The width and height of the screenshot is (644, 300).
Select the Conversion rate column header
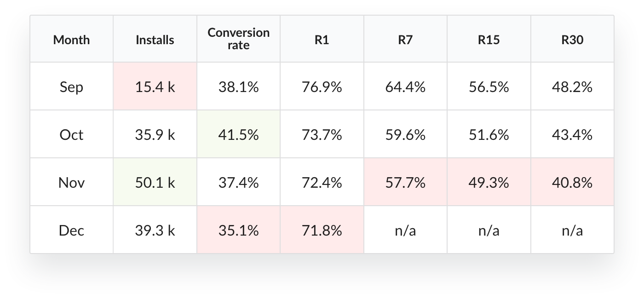coord(238,39)
